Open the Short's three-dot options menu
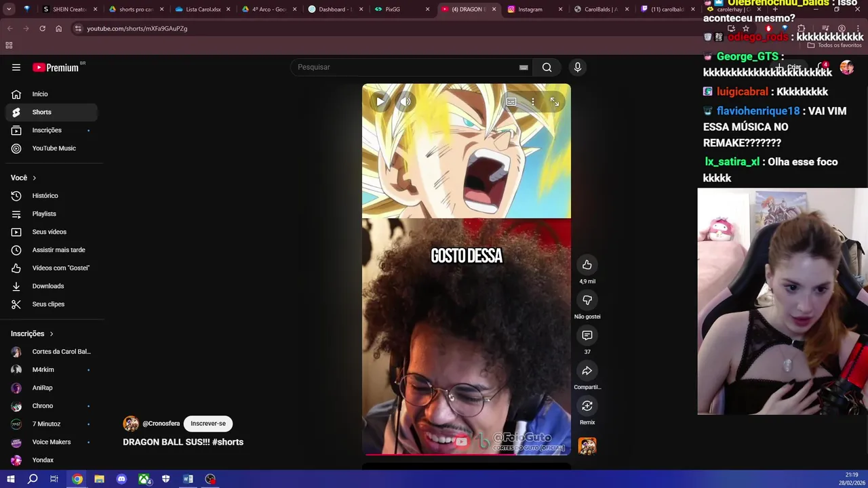This screenshot has width=868, height=488. [x=533, y=102]
